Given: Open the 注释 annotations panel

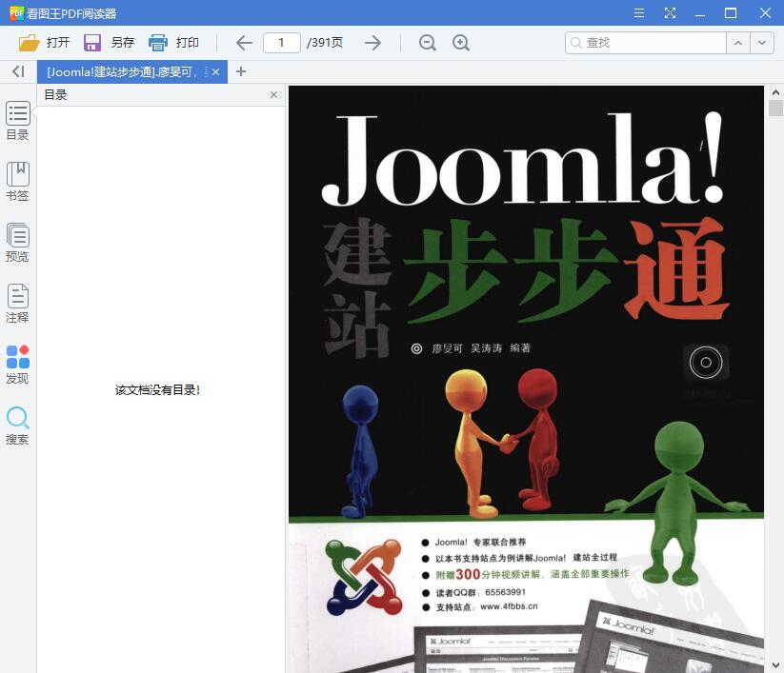Looking at the screenshot, I should tap(17, 302).
